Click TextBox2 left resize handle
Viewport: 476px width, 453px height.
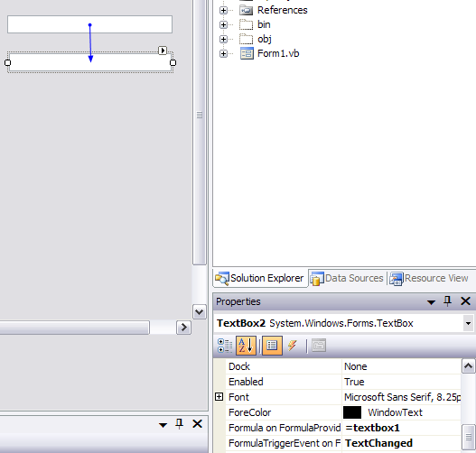coord(7,63)
